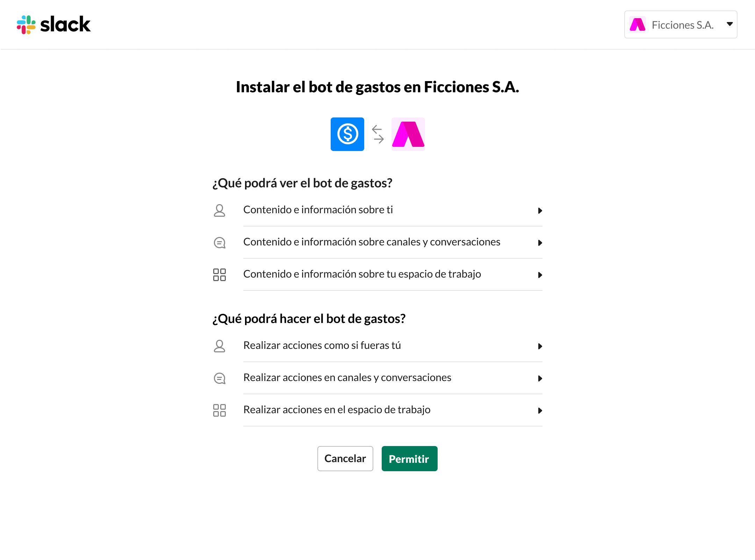Click the bidirectional arrows icon between the logos
This screenshot has width=755, height=560.
click(x=378, y=134)
